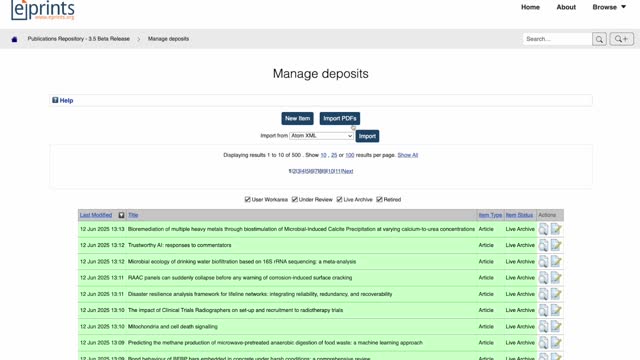
Task: Click title 'Disaster resilience analysis framework for lifeline networks'
Action: 260,294
